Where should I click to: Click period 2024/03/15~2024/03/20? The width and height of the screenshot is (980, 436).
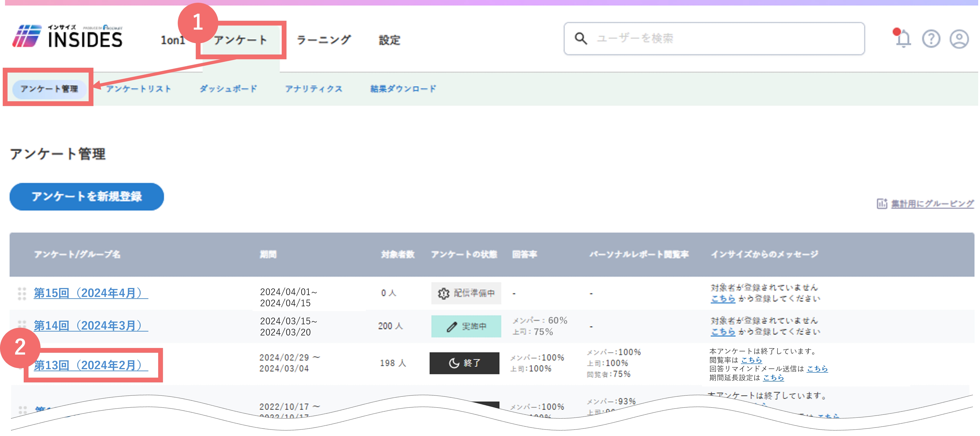288,327
